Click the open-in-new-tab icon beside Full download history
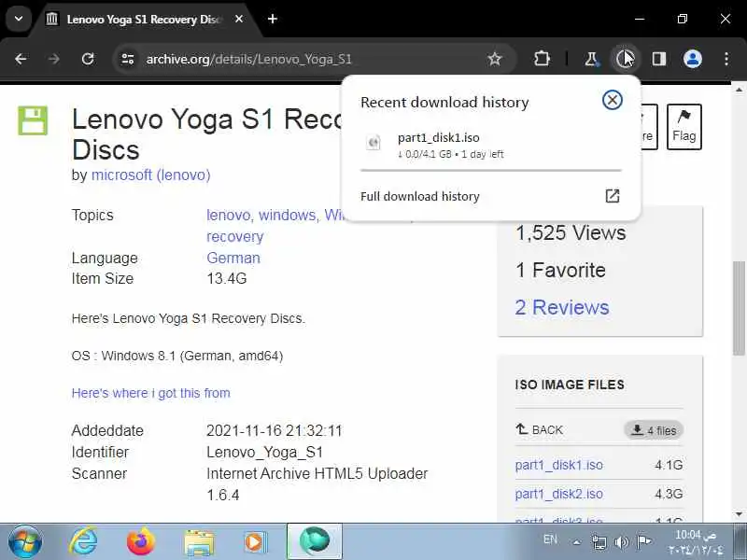The height and width of the screenshot is (560, 747). (x=613, y=196)
